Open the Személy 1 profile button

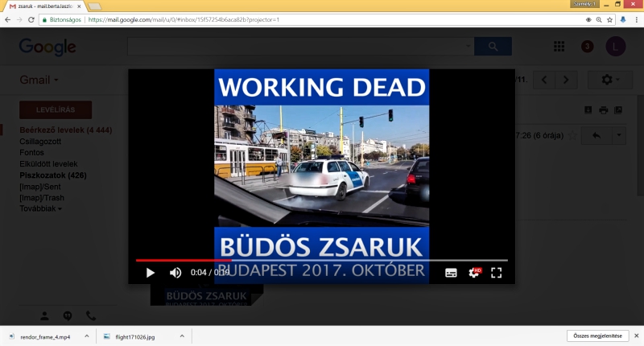pos(583,4)
